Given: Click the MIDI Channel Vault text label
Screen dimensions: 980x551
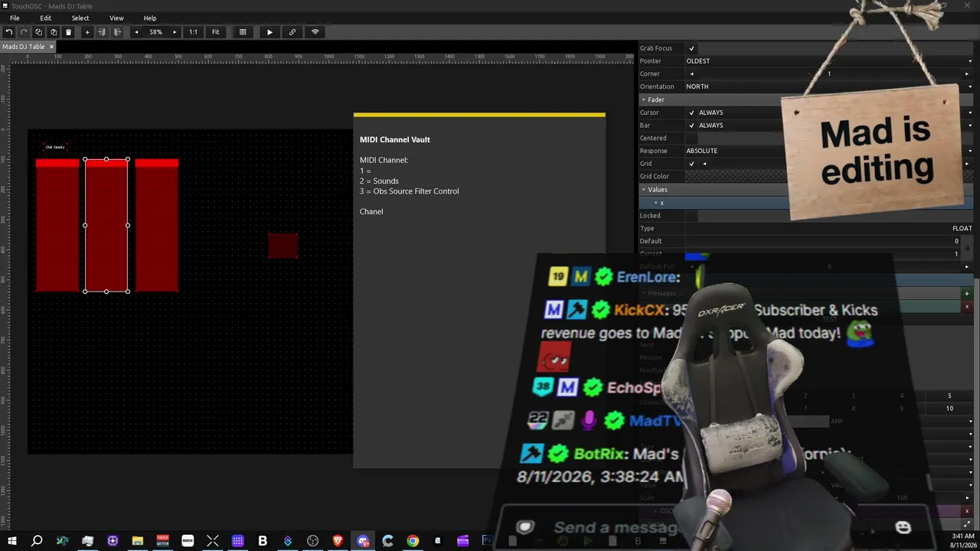Looking at the screenshot, I should coord(395,140).
